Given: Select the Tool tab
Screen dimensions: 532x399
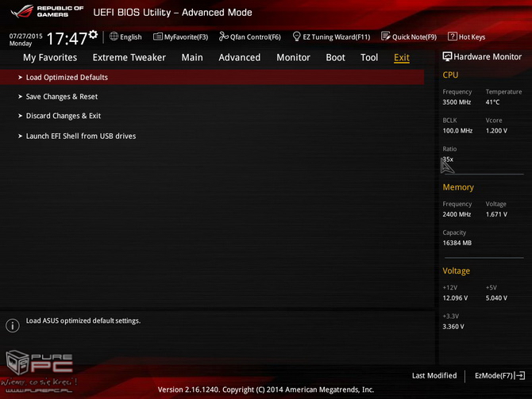Looking at the screenshot, I should [x=369, y=58].
